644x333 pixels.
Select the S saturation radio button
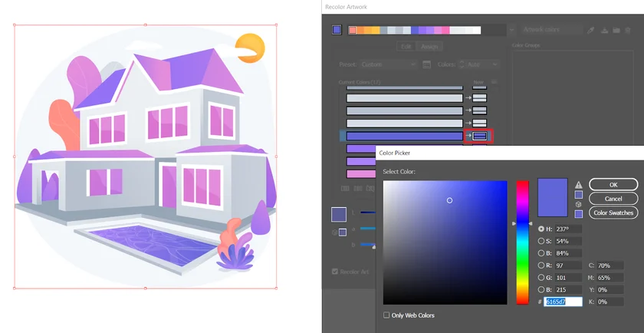tap(541, 241)
